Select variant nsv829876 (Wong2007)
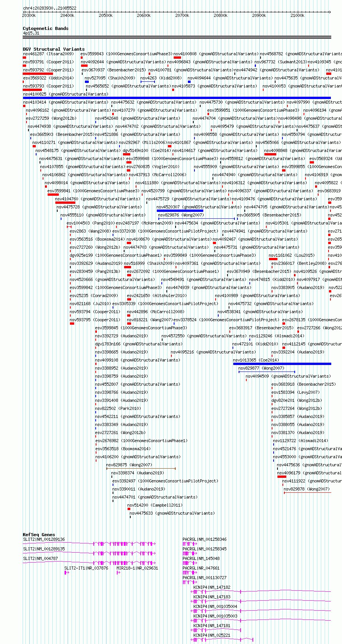The image size is (342, 644). point(181,215)
